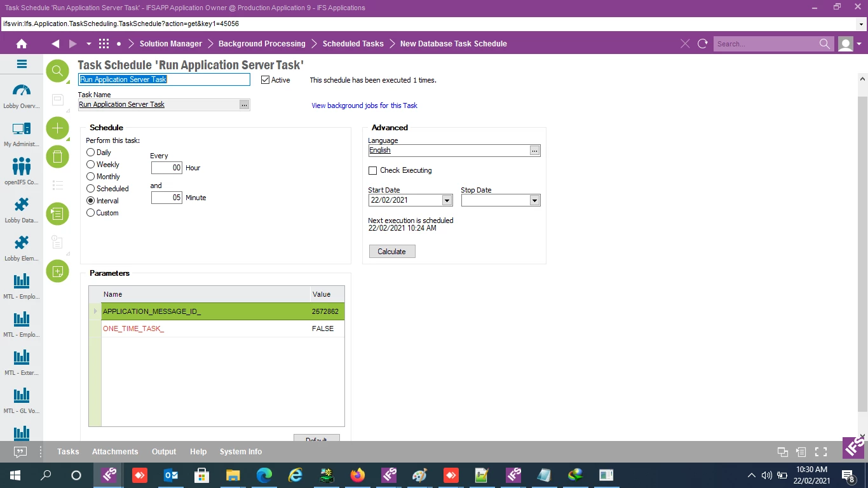Viewport: 868px width, 488px height.
Task: Open the Attachments menu
Action: click(115, 452)
